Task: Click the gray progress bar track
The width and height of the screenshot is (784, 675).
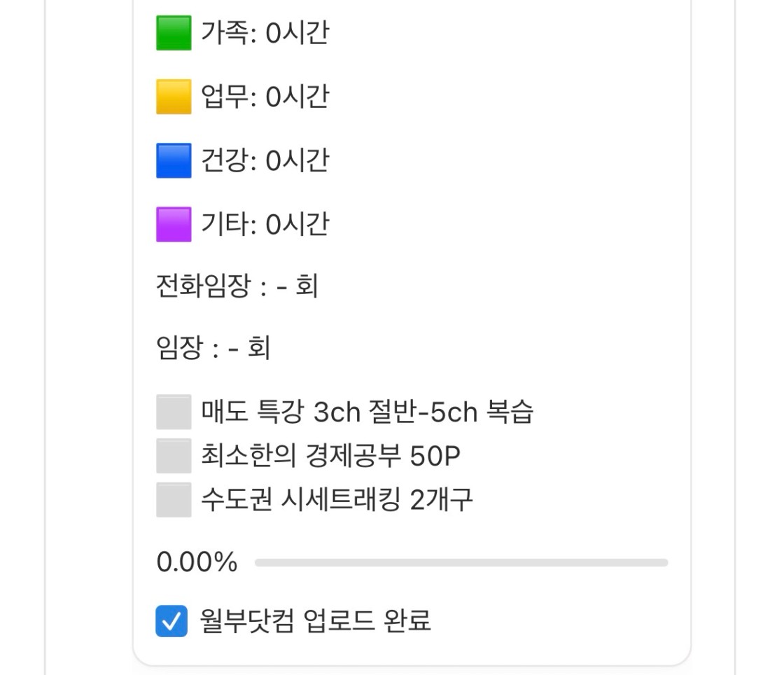Action: (x=461, y=562)
